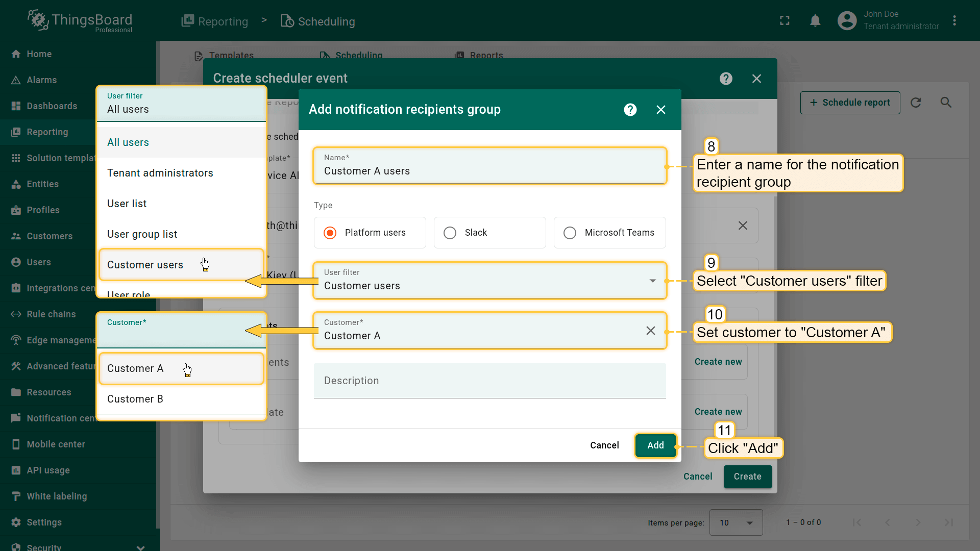This screenshot has width=980, height=551.
Task: Select the Platform users radio button
Action: (x=330, y=233)
